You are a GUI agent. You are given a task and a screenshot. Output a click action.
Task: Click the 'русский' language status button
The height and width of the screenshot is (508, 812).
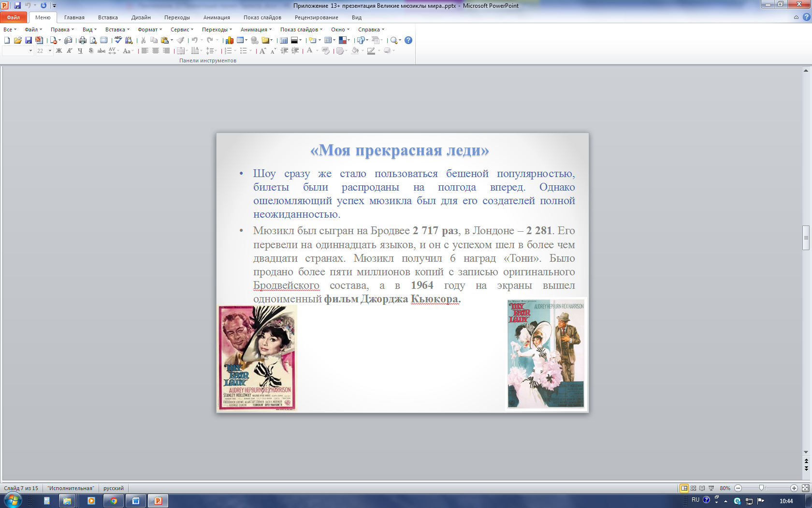(114, 488)
